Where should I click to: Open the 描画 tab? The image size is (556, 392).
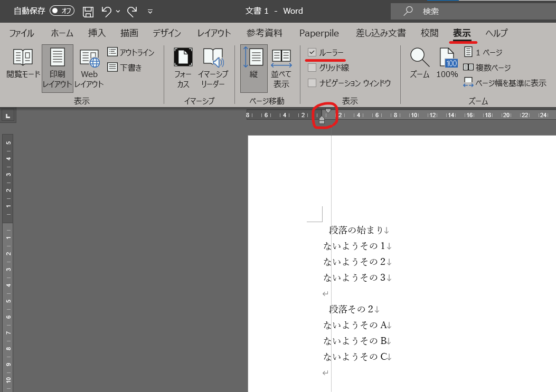point(129,33)
